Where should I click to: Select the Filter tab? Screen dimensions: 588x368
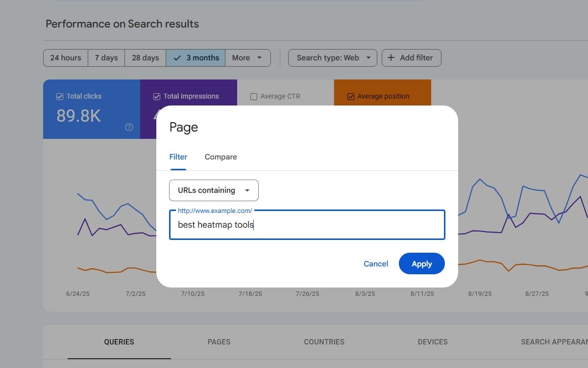(x=178, y=157)
